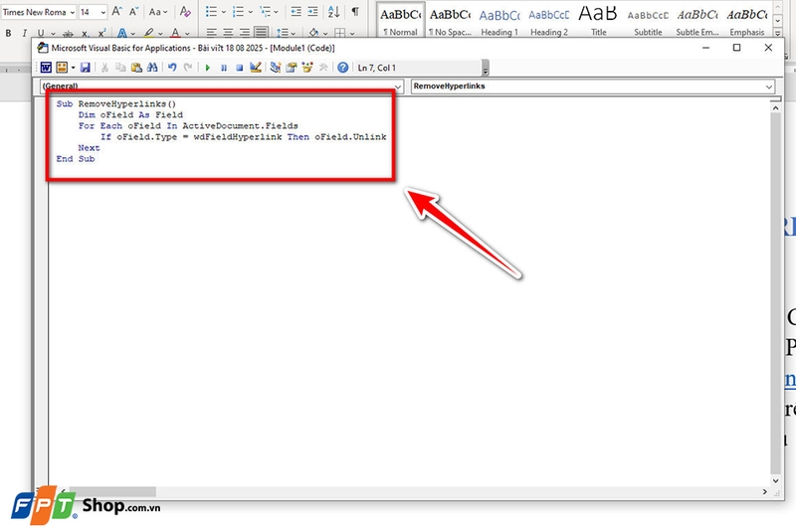Open the Project Explorer icon

point(276,68)
